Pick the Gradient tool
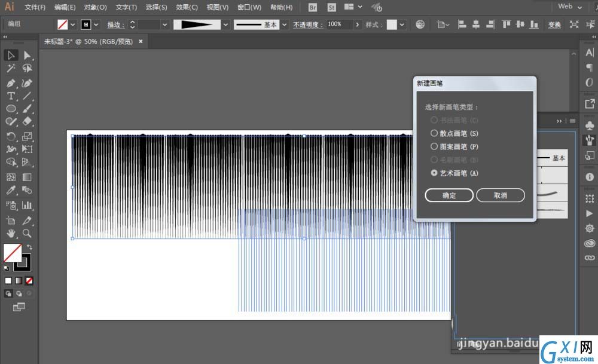The image size is (598, 364). coord(27,177)
